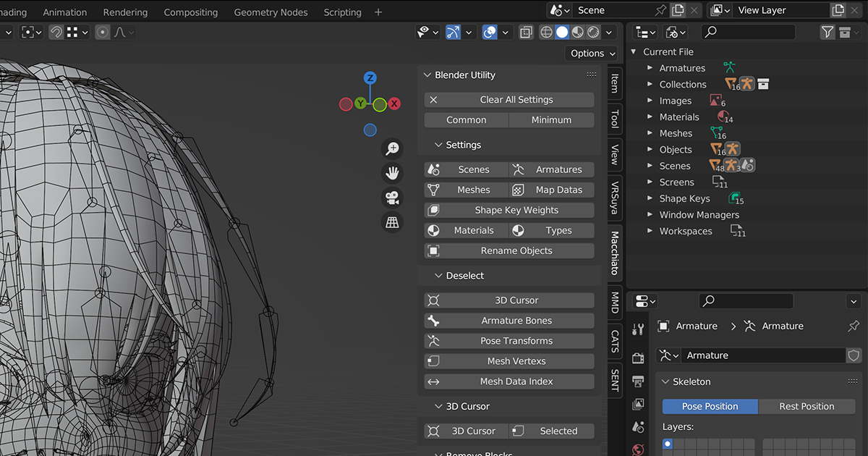Click the Common preset button
The image size is (868, 456).
coord(467,120)
